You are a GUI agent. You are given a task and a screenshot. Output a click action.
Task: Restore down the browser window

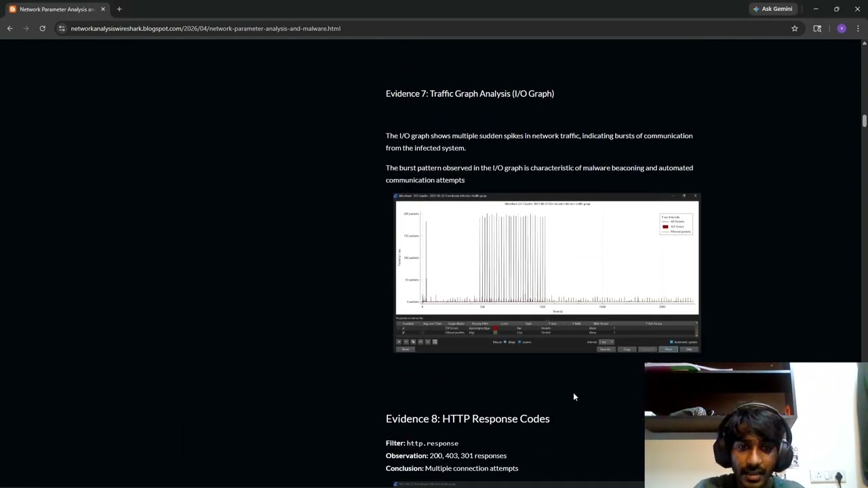click(836, 9)
